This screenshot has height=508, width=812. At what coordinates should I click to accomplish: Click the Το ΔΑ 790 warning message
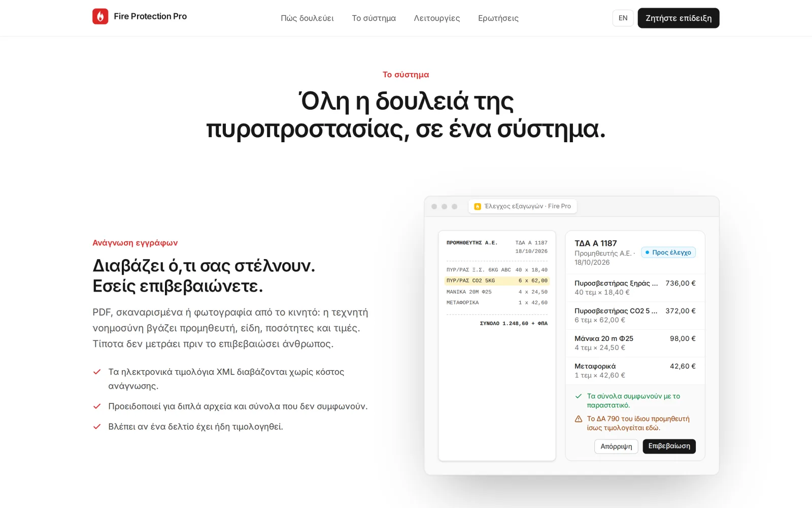638,423
